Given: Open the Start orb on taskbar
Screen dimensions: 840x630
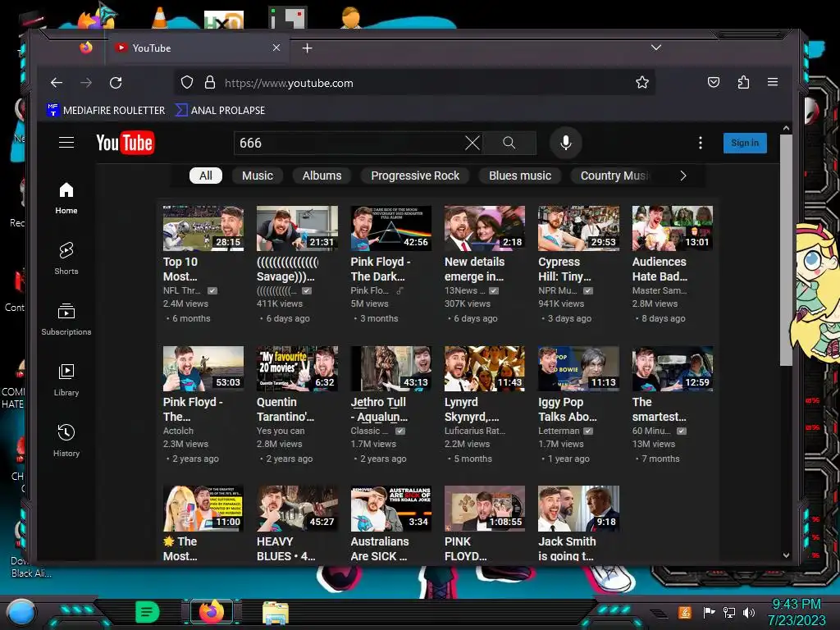Looking at the screenshot, I should pyautogui.click(x=21, y=612).
